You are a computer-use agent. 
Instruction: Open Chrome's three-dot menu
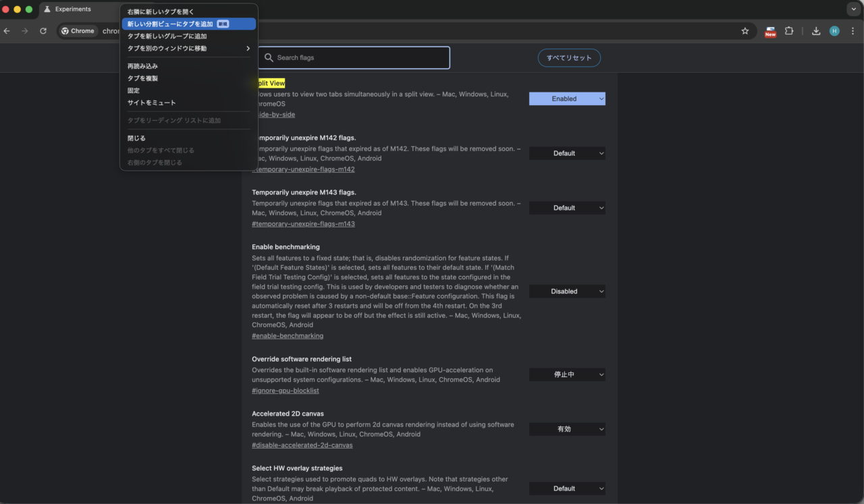point(853,31)
